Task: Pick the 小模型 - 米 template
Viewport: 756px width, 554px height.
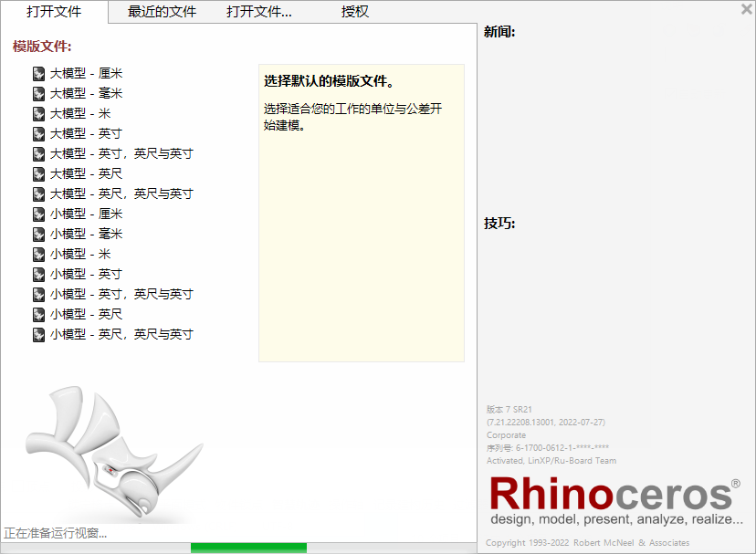Action: [x=80, y=254]
